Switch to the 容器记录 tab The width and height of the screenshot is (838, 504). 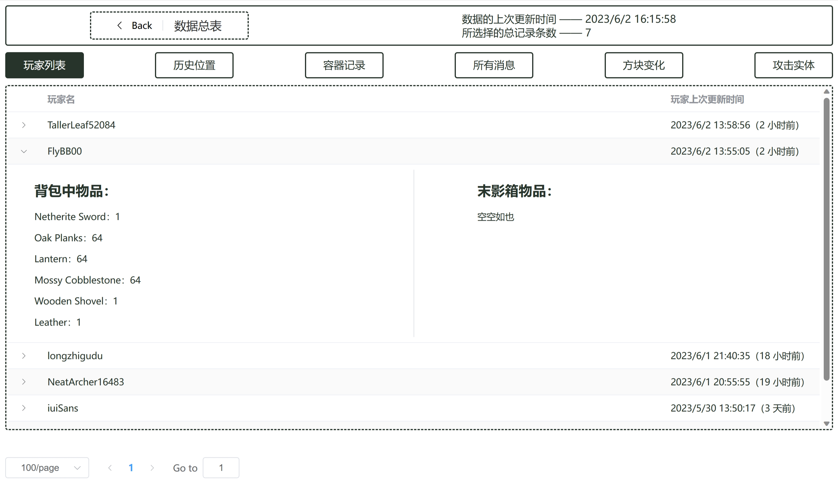point(344,65)
